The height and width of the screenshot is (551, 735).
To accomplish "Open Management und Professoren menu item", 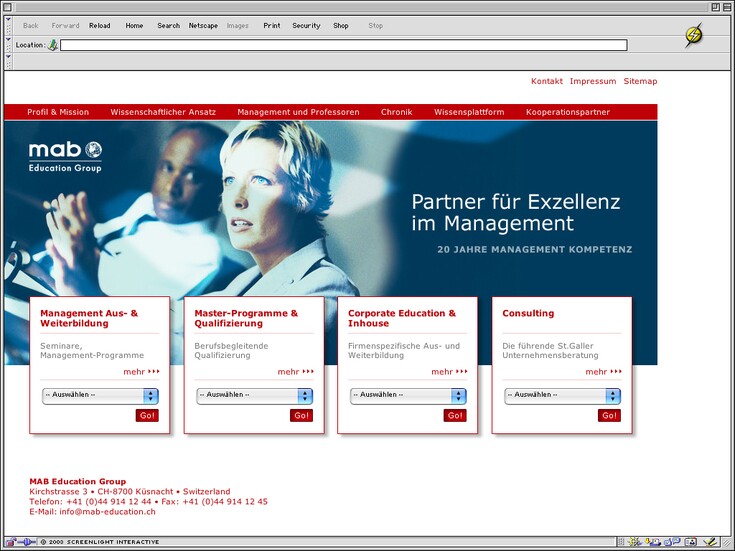I will tap(298, 112).
